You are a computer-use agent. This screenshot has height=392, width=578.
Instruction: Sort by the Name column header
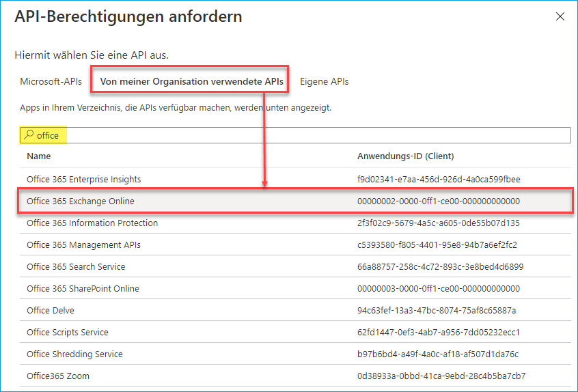[39, 156]
